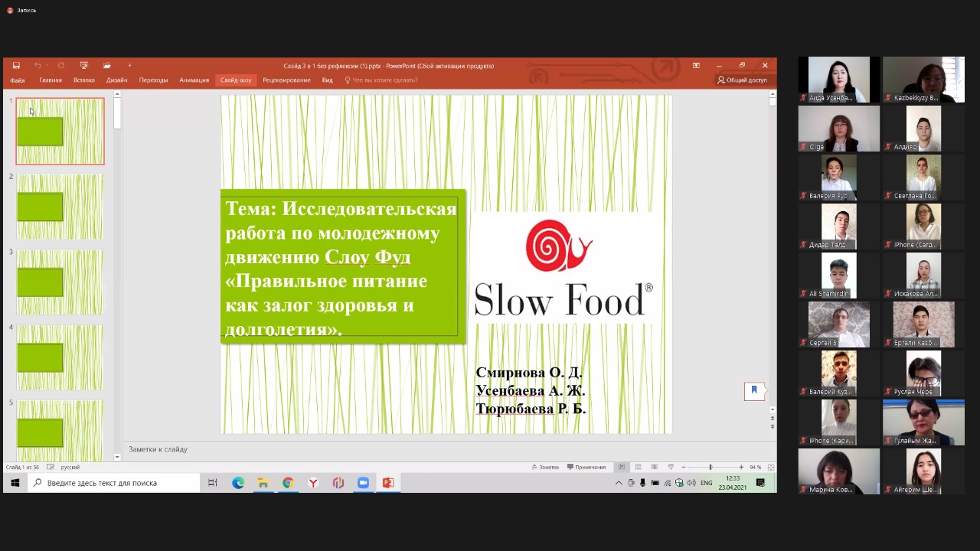
Task: Fit slide to current window icon
Action: [x=770, y=467]
